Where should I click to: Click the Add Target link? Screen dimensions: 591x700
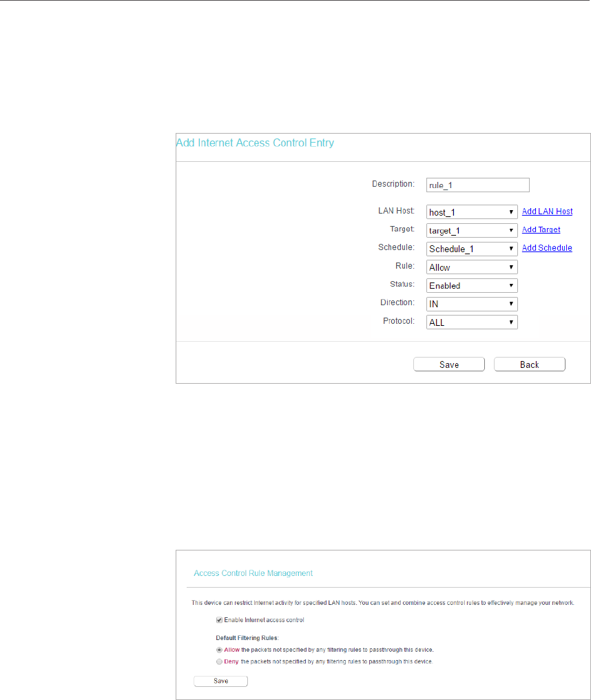coord(541,229)
